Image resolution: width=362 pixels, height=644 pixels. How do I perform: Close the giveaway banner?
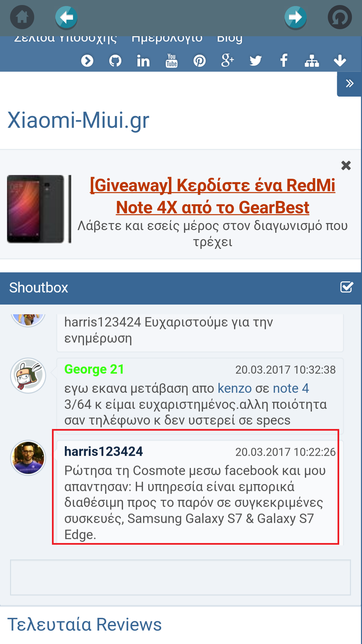346,165
